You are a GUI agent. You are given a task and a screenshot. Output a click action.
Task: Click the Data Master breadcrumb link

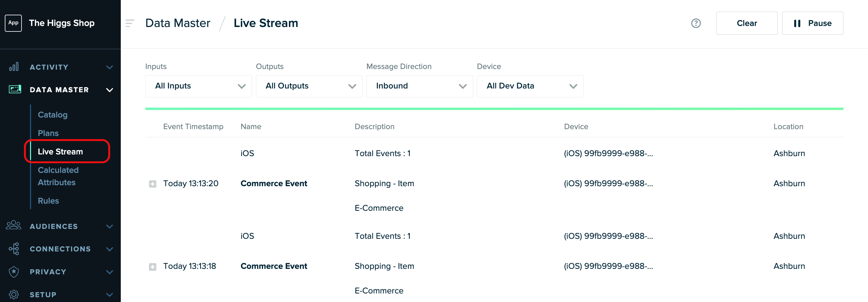click(x=178, y=23)
